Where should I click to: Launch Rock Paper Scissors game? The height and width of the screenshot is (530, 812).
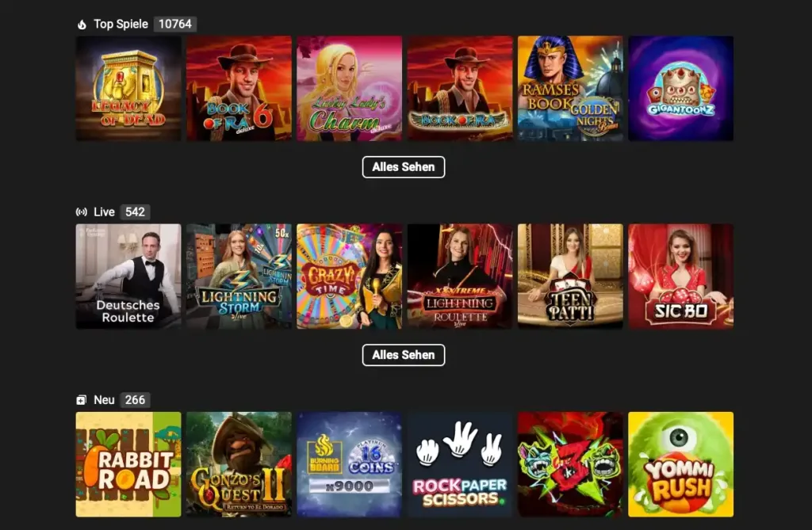pos(460,464)
